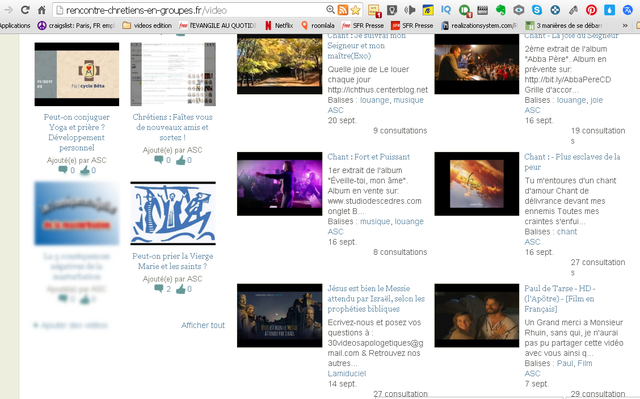Open the Netflix bookmark
Image resolution: width=640 pixels, height=399 pixels.
279,25
